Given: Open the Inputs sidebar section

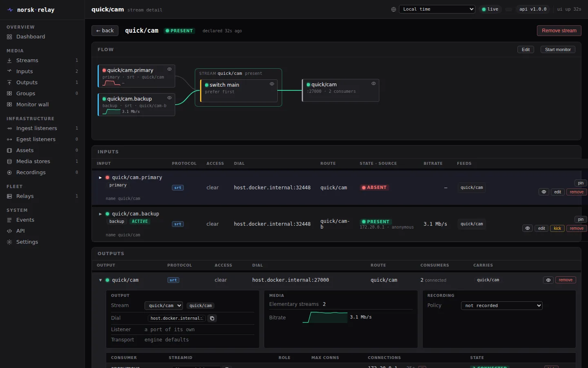Looking at the screenshot, I should (24, 72).
